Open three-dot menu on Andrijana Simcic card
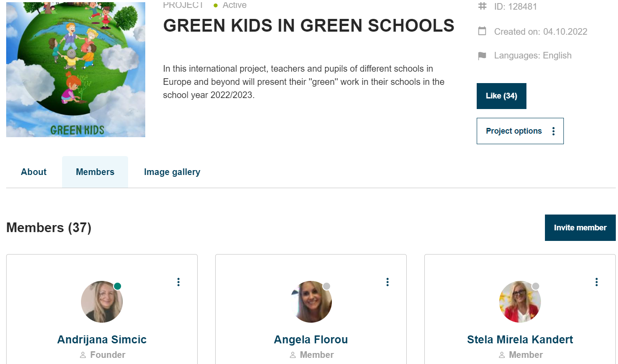The image size is (618, 364). [178, 282]
